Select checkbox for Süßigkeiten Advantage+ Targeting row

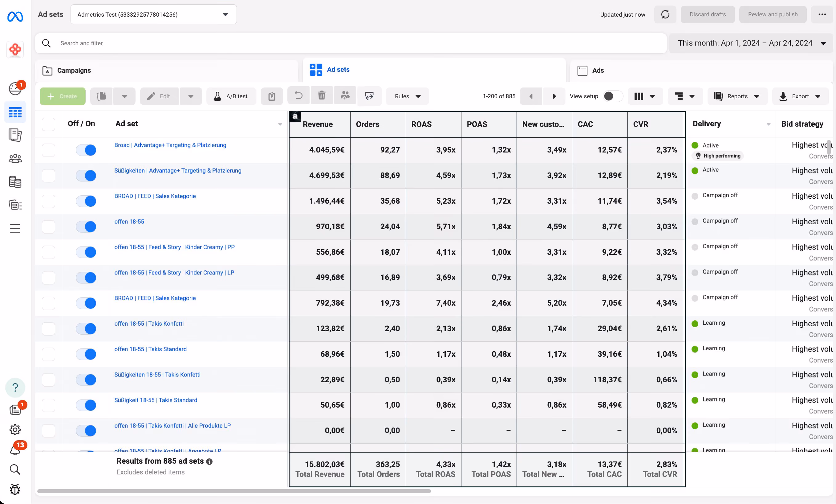pyautogui.click(x=49, y=176)
